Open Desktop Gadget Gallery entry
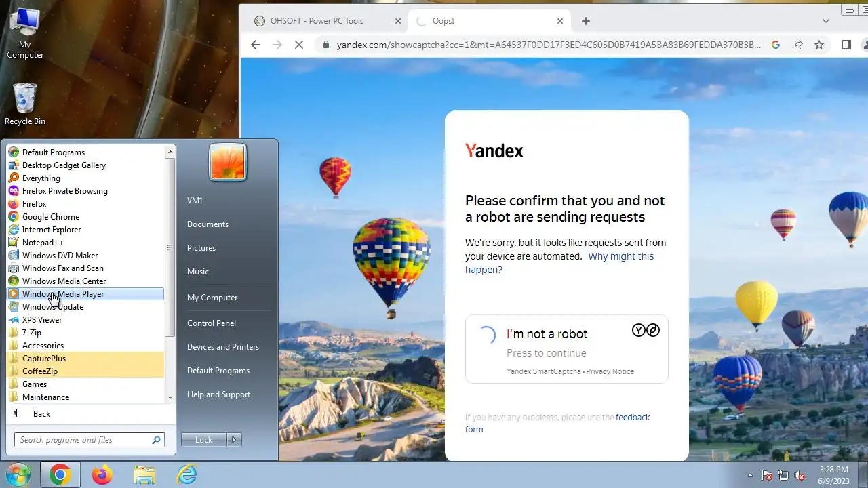The image size is (868, 488). (x=85, y=165)
